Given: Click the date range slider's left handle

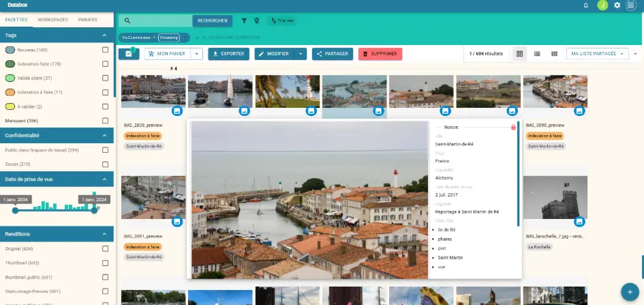Looking at the screenshot, I should [x=15, y=210].
